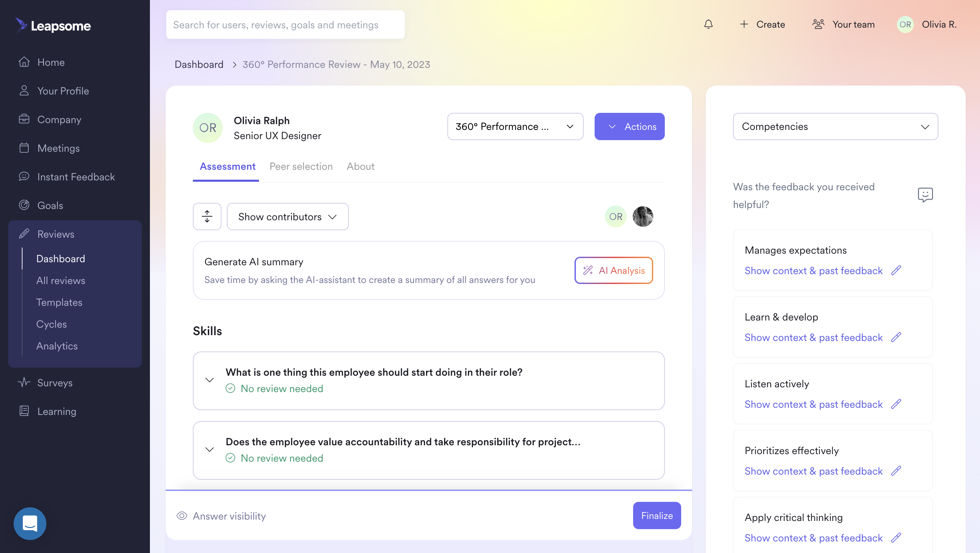
Task: Show context & past feedback for Learn & develop
Action: point(813,337)
